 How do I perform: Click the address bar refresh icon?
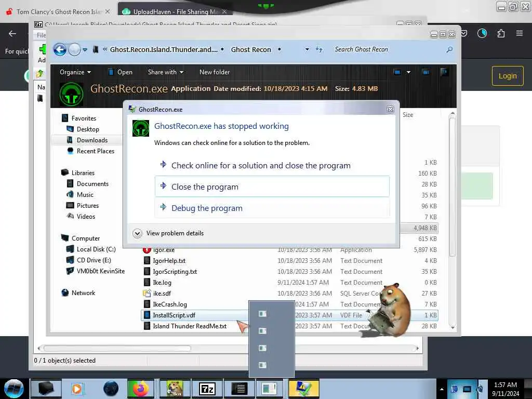click(319, 49)
